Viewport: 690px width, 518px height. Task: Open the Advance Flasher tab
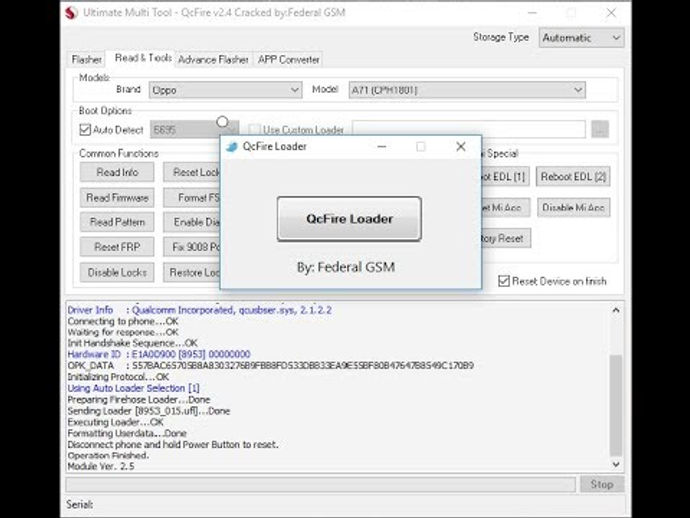click(213, 59)
